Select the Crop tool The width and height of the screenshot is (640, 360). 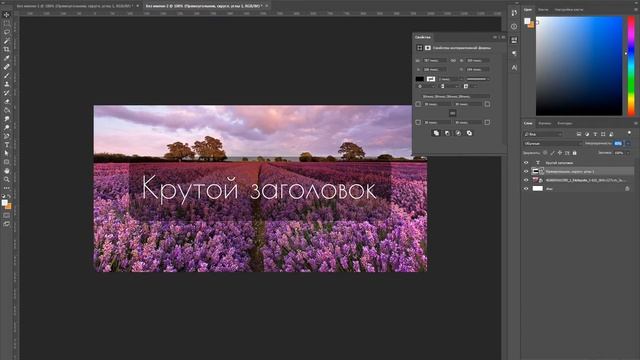7,49
